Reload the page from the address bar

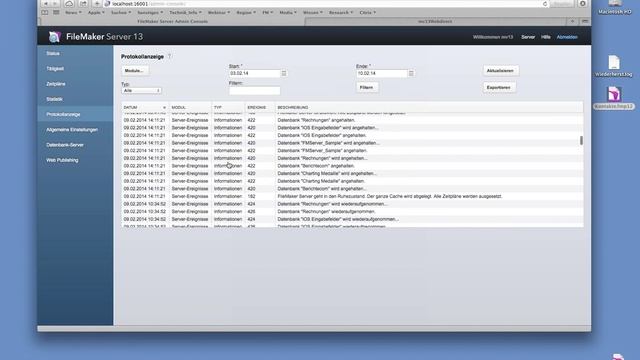(545, 4)
